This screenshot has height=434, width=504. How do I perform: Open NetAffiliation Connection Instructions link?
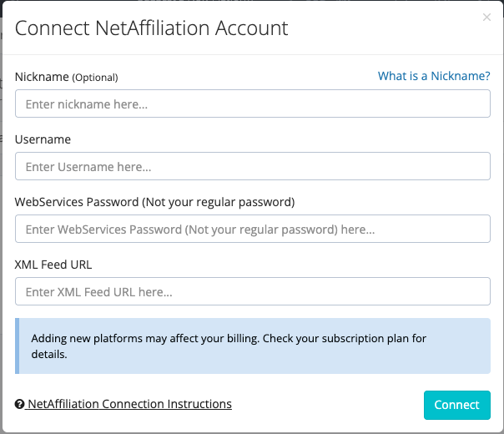point(129,404)
